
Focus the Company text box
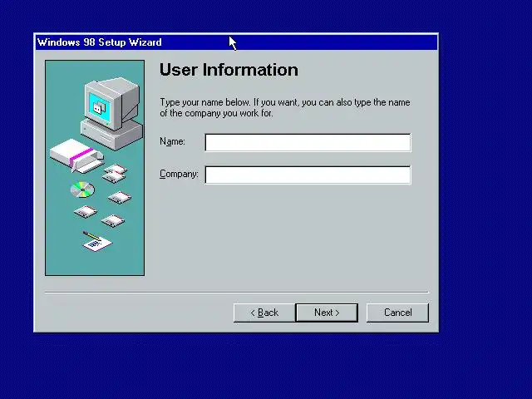[308, 175]
